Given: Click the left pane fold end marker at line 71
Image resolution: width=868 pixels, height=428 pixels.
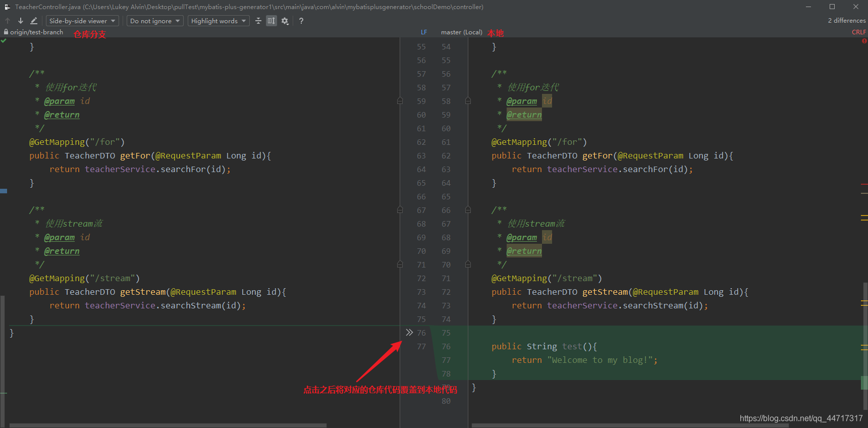Looking at the screenshot, I should tap(400, 264).
